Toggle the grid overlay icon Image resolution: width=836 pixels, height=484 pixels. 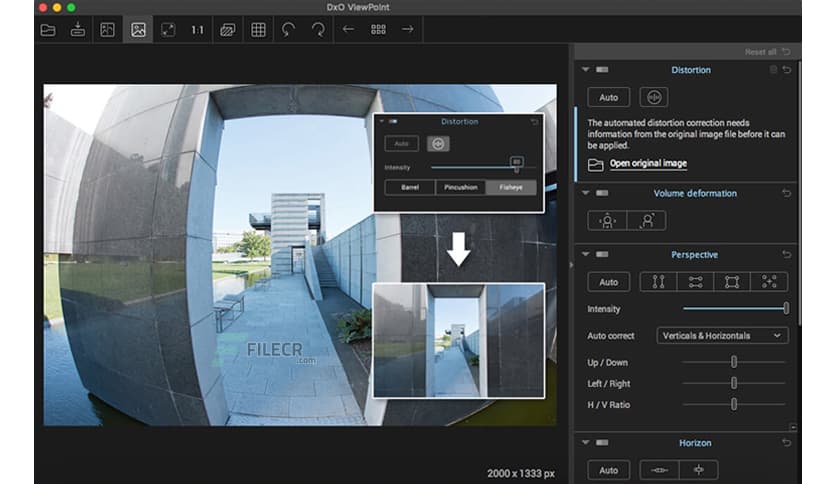coord(258,30)
